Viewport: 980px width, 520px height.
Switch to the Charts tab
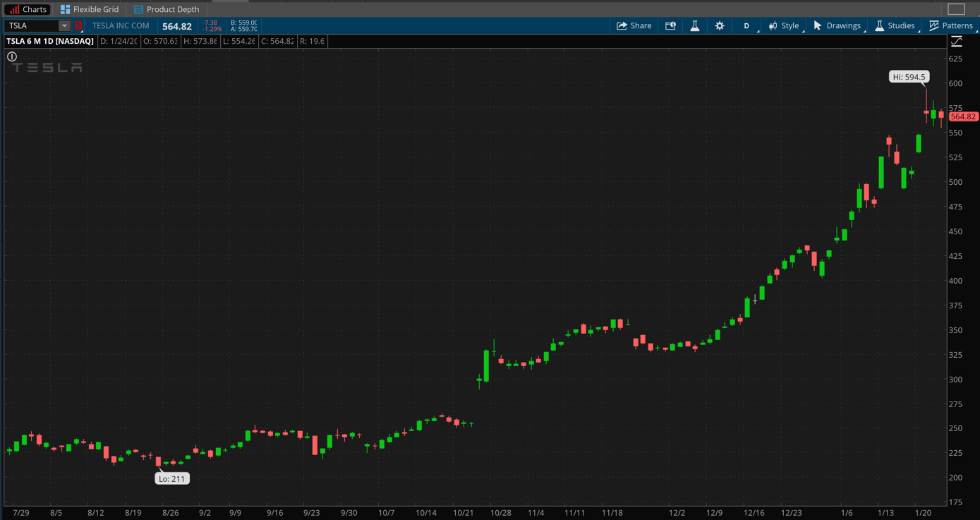[x=27, y=9]
